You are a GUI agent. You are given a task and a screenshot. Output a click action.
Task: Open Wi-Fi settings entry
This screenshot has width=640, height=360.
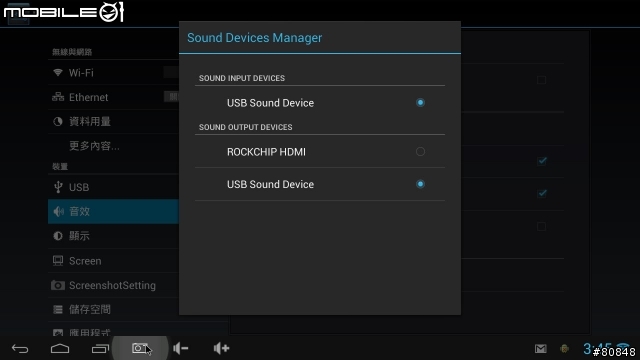click(113, 73)
